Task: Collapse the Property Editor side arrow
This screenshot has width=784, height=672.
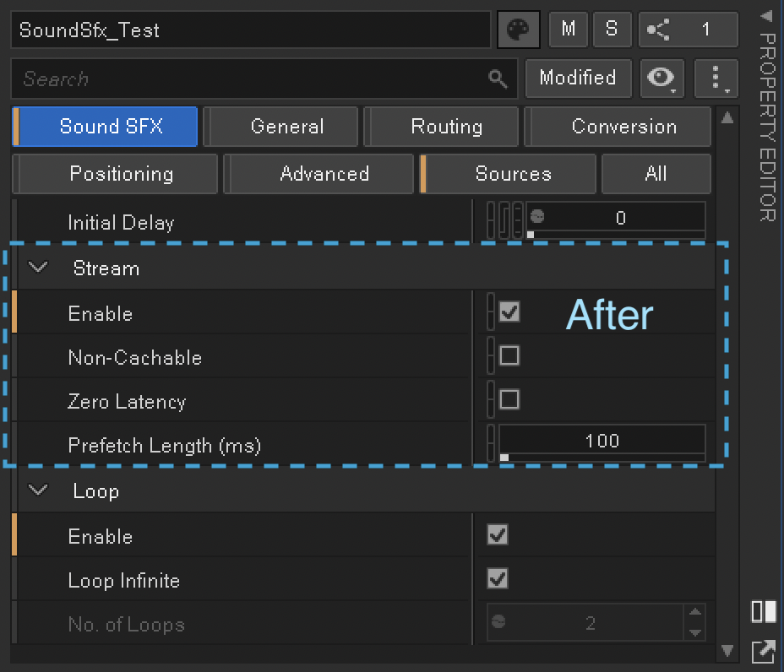Action: click(x=765, y=15)
